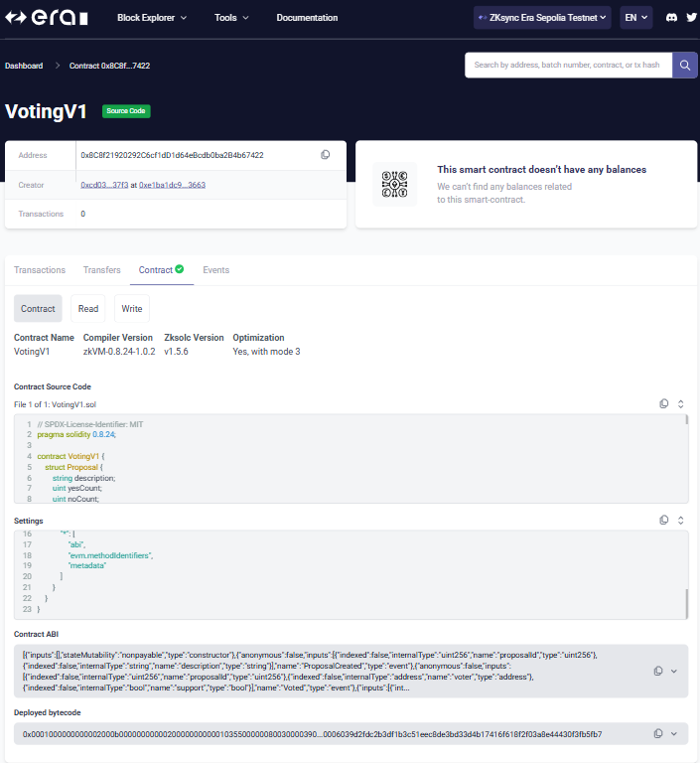
Task: Expand the VotingV1.sol source code panel
Action: 680,404
